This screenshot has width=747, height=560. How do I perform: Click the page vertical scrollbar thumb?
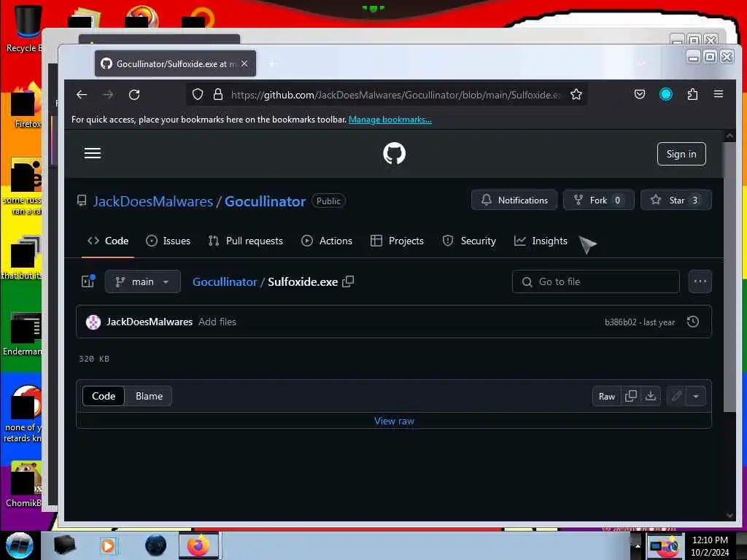coord(729,276)
